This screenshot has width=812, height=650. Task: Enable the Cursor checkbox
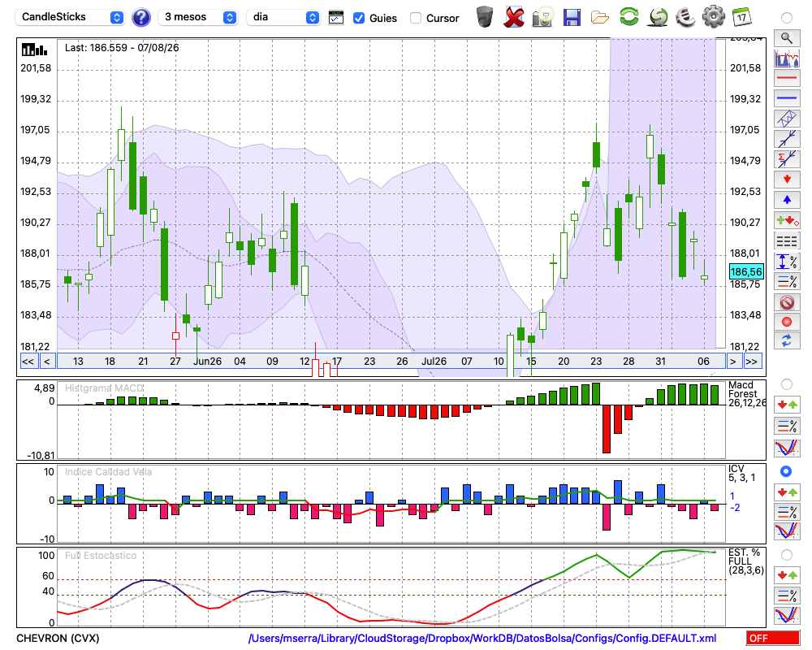point(415,18)
